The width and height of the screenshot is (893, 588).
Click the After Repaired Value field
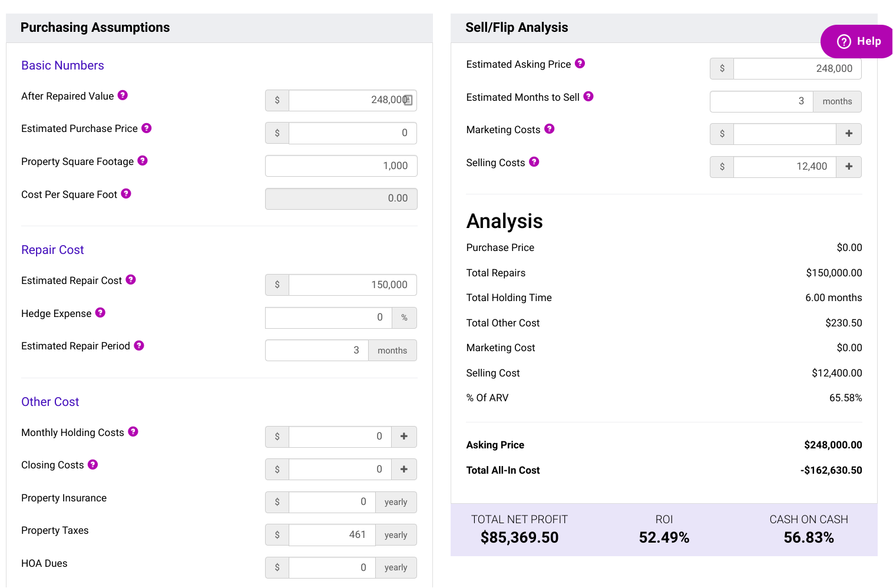pos(353,100)
